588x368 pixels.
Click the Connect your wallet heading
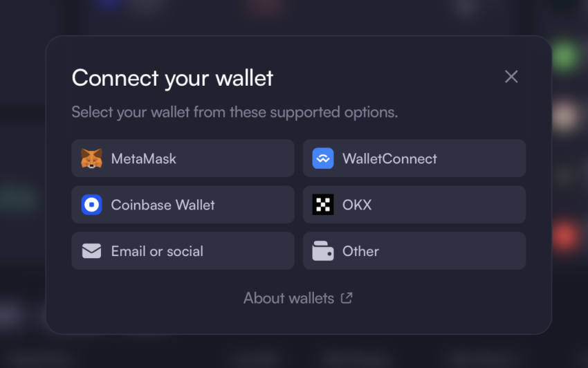(172, 78)
